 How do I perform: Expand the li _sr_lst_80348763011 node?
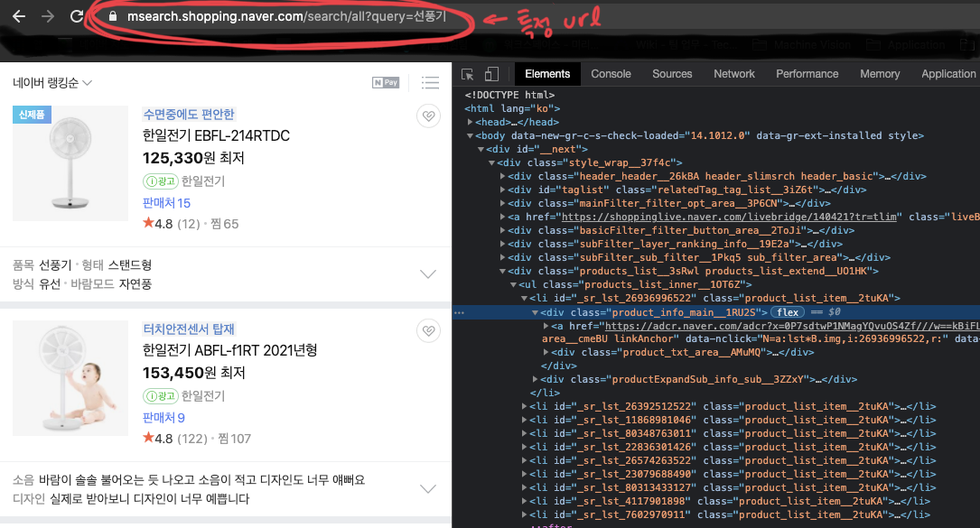[x=525, y=433]
